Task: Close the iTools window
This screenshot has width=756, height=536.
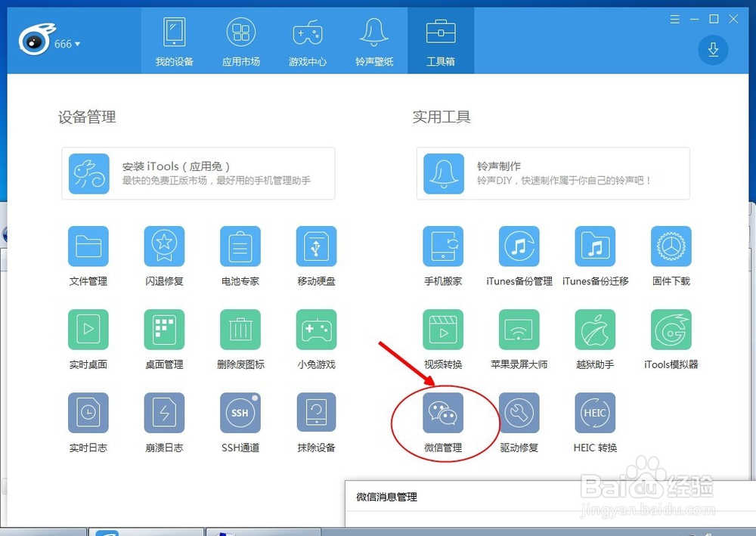Action: 733,19
